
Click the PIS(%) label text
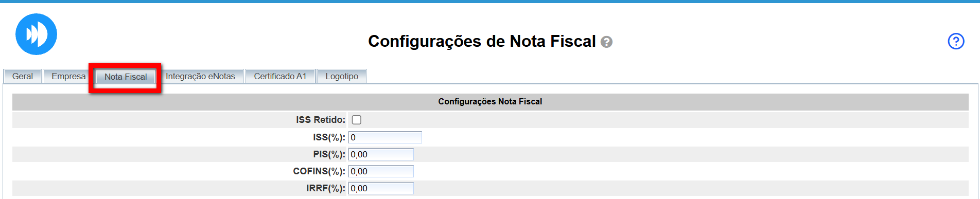pyautogui.click(x=329, y=154)
